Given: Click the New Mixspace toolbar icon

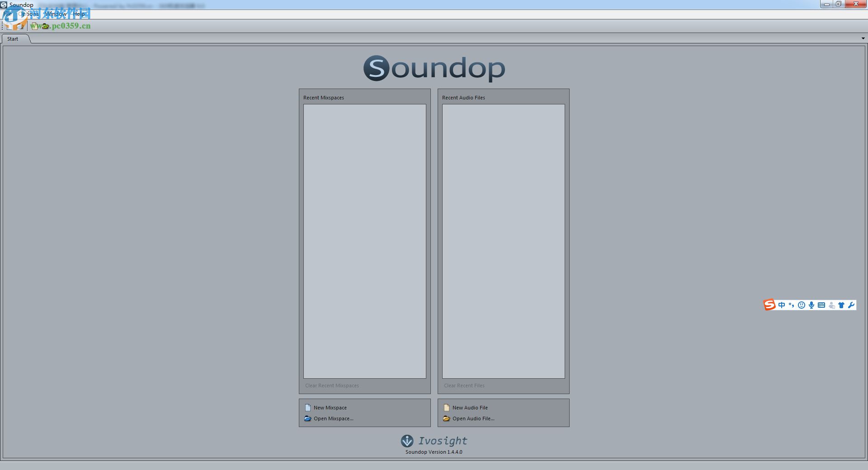Looking at the screenshot, I should pyautogui.click(x=9, y=26).
